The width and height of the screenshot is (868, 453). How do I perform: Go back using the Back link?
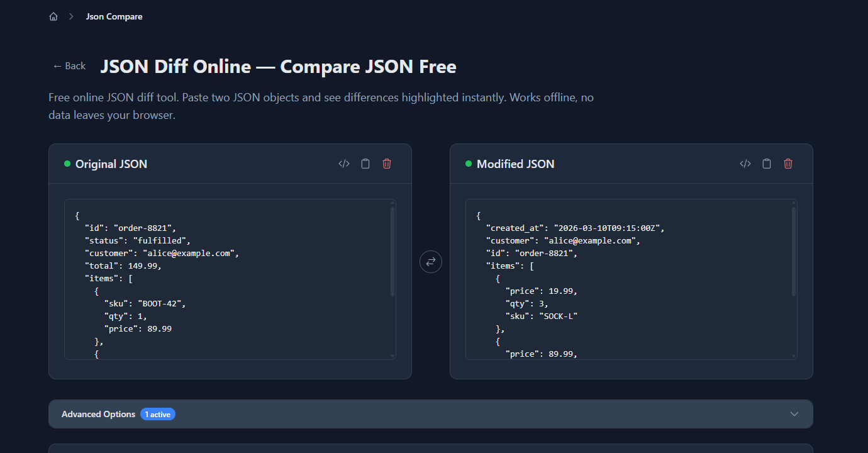69,65
